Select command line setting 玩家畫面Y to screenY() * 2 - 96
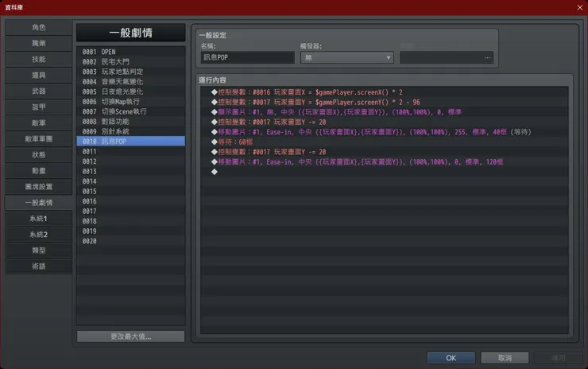 tap(385, 102)
